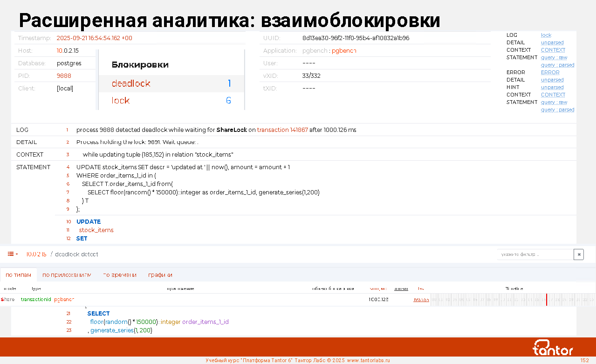Image resolution: width=596 pixels, height=364 pixels.
Task: Click the 10.0.2.15 breadcrumb before deadlock detect
Action: tap(36, 254)
